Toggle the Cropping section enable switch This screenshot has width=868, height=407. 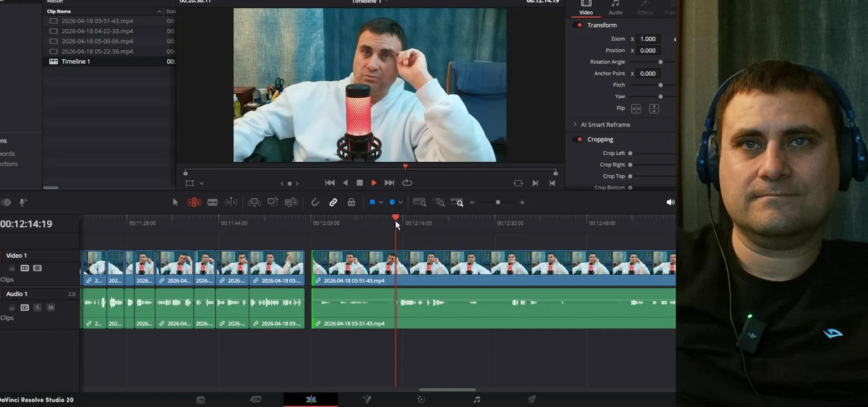578,140
